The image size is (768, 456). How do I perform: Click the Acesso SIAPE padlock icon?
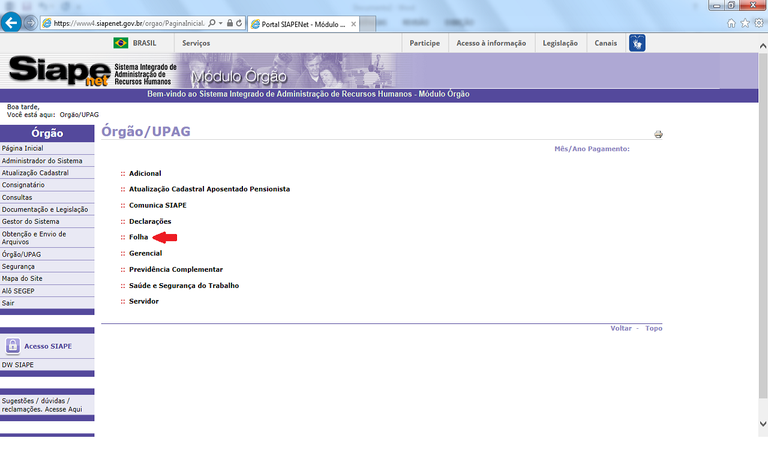(13, 346)
